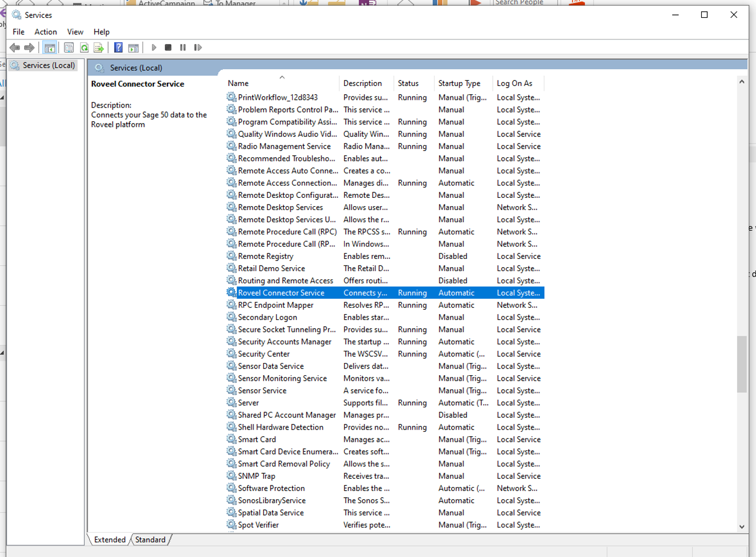Viewport: 756px width, 557px height.
Task: Open the Properties toolbar icon
Action: point(69,48)
